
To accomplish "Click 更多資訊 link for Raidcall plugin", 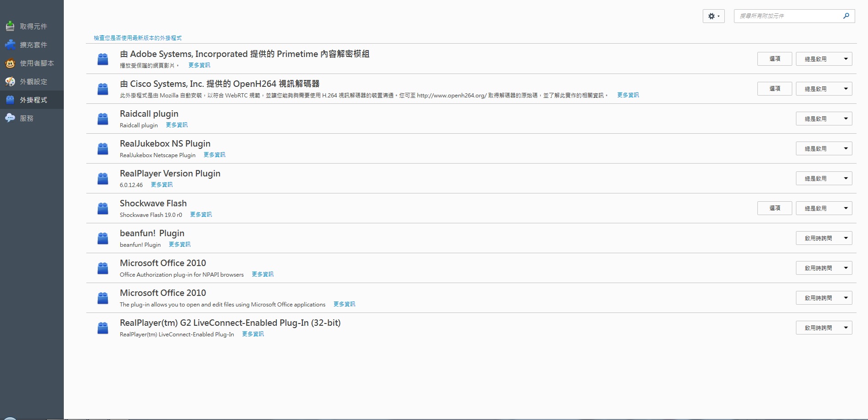I will coord(177,125).
